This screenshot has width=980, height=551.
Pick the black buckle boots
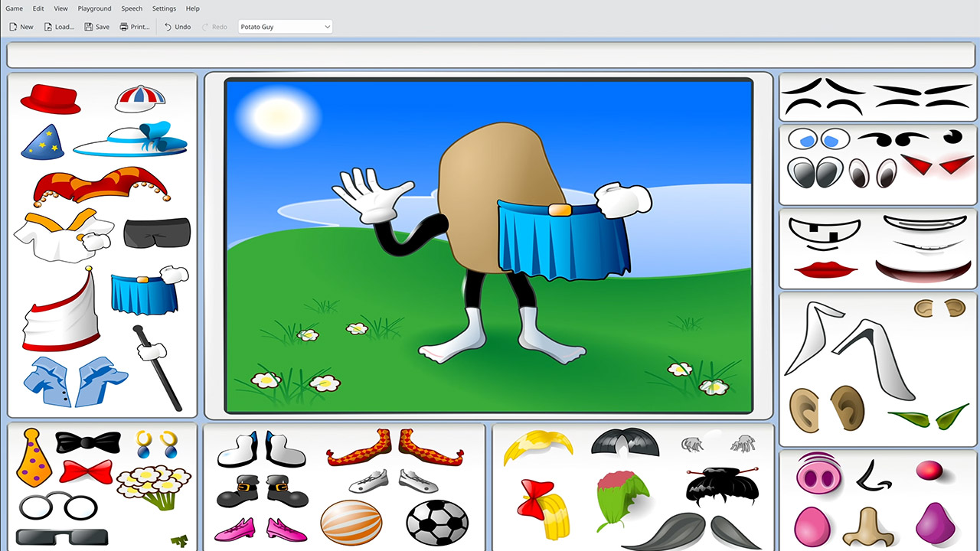click(x=263, y=491)
